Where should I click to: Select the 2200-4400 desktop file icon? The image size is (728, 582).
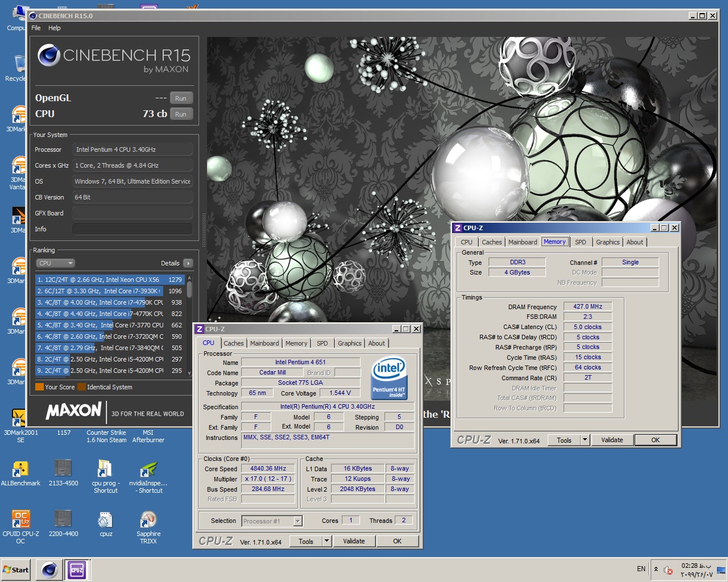[x=63, y=523]
